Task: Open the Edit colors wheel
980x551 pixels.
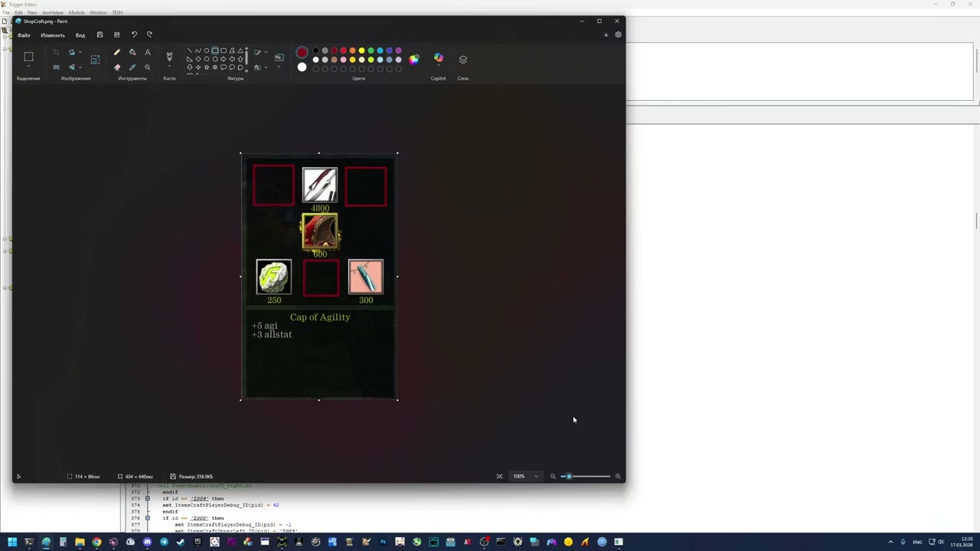Action: pyautogui.click(x=413, y=59)
